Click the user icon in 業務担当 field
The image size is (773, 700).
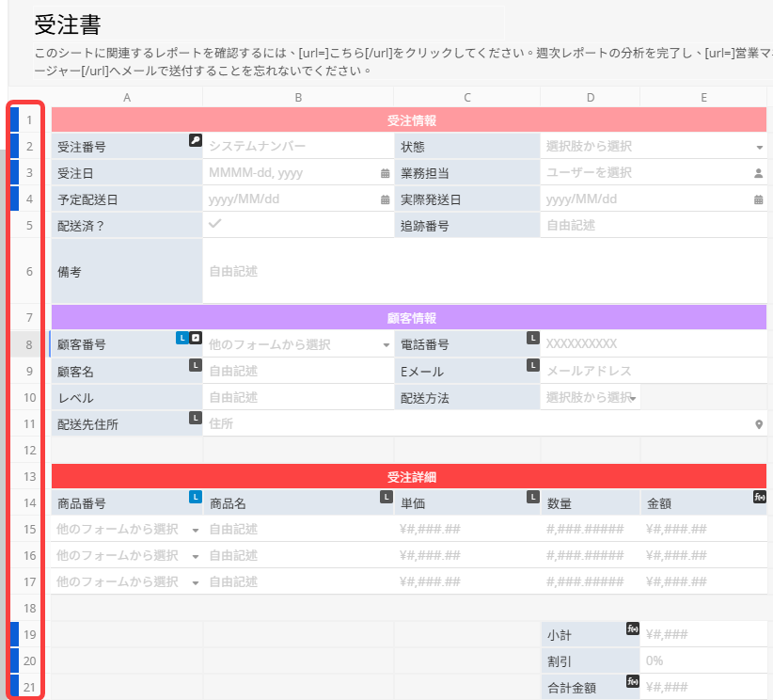click(758, 173)
